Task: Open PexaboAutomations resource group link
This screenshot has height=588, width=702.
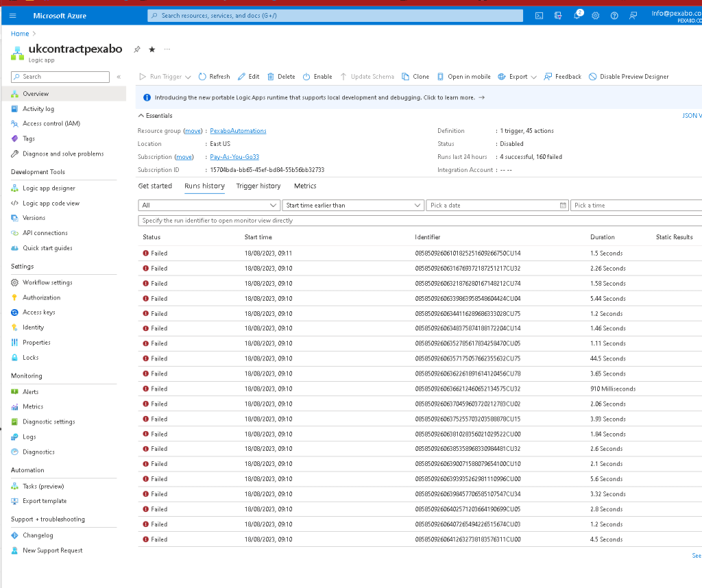Action: [238, 131]
